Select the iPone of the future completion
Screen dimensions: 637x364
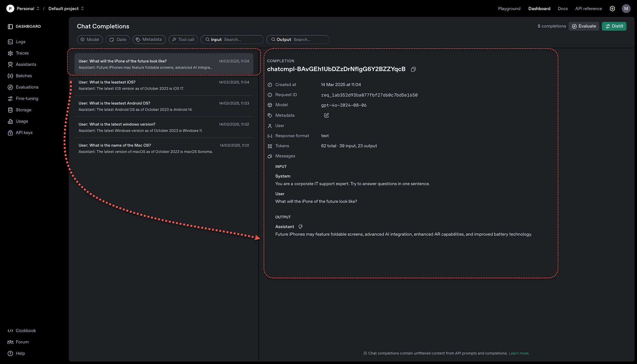pos(164,64)
